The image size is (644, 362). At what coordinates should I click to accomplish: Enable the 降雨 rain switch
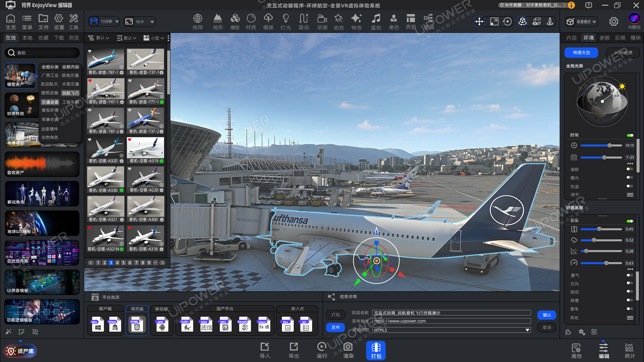[x=630, y=292]
